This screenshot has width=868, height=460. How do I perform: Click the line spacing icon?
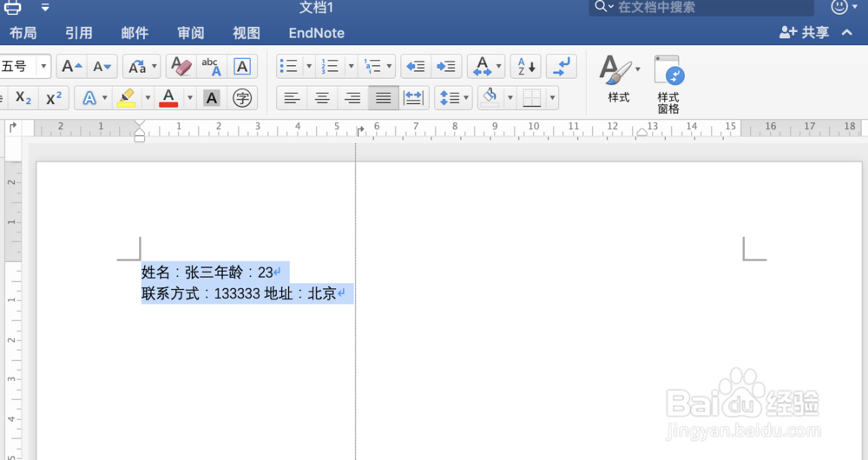[x=449, y=98]
